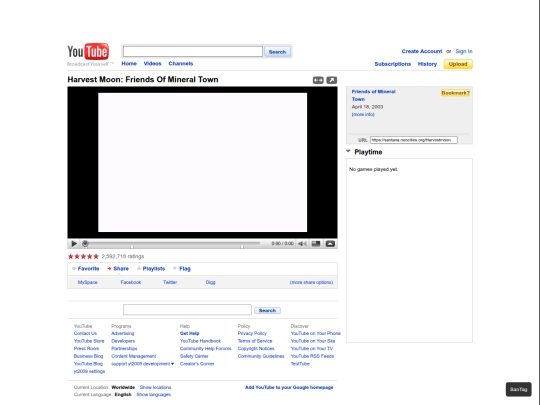This screenshot has width=540, height=405.
Task: Expand the (more info) description link
Action: click(x=363, y=114)
